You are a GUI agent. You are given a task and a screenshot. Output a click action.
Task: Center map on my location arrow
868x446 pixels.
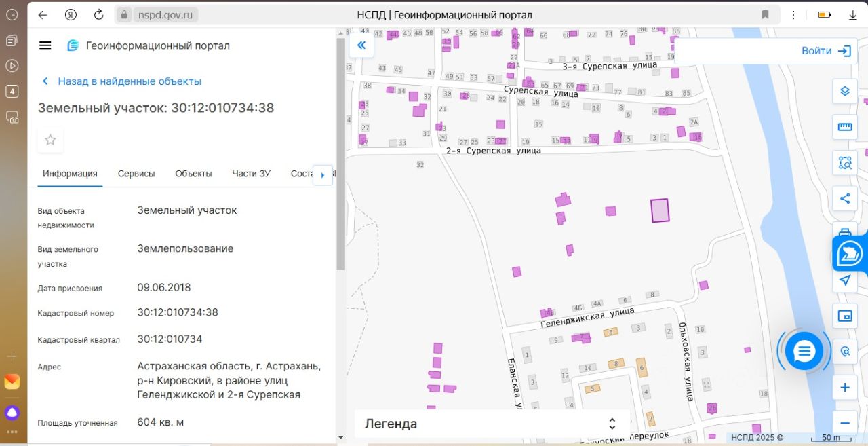(845, 280)
